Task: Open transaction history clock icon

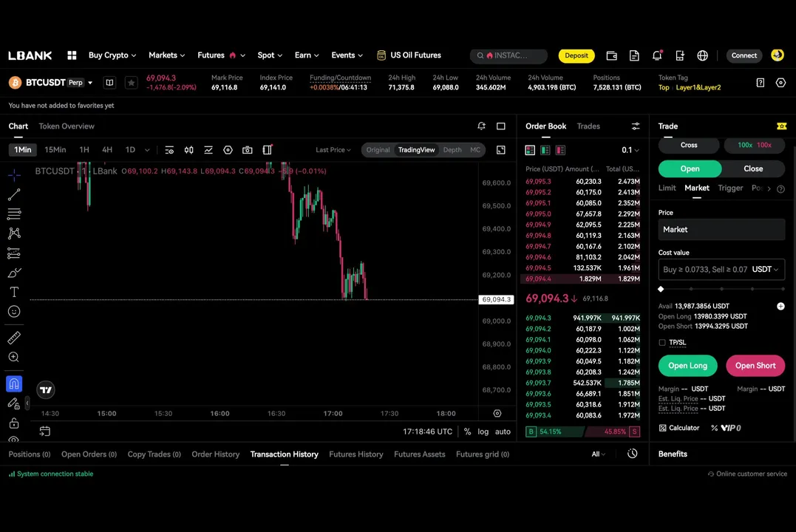Action: tap(632, 454)
